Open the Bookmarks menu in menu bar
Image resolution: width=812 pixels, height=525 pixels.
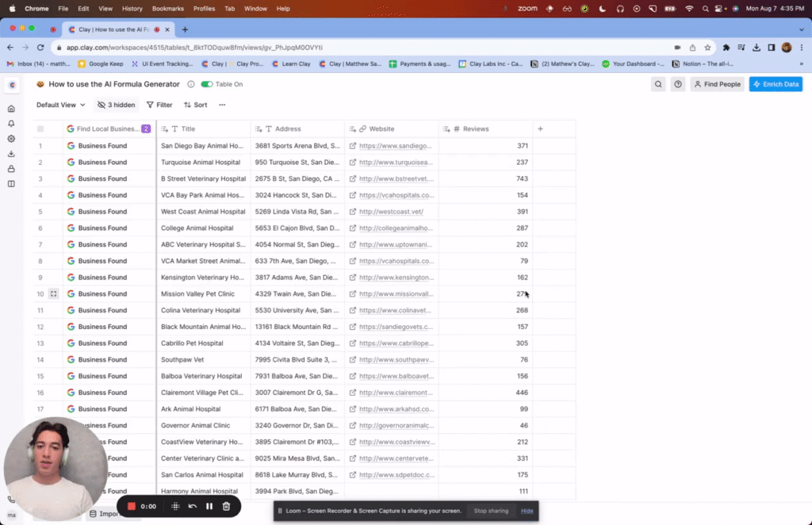coord(167,8)
